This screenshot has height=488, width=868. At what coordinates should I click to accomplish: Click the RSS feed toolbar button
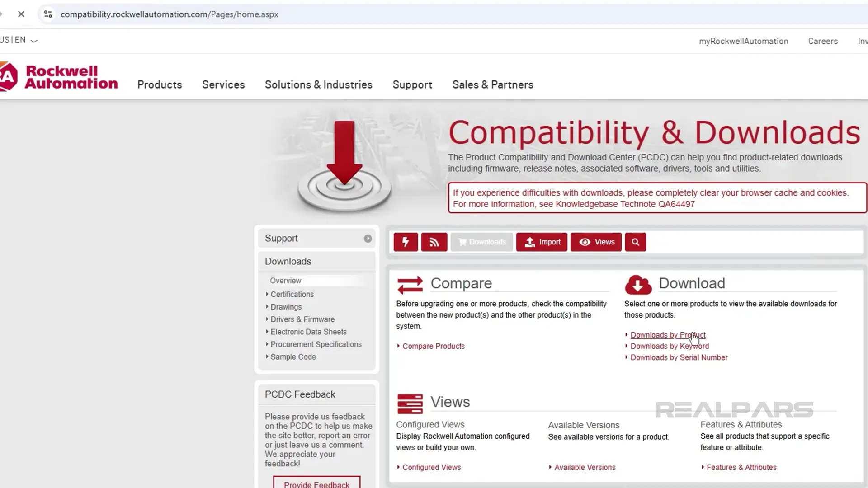[434, 242]
